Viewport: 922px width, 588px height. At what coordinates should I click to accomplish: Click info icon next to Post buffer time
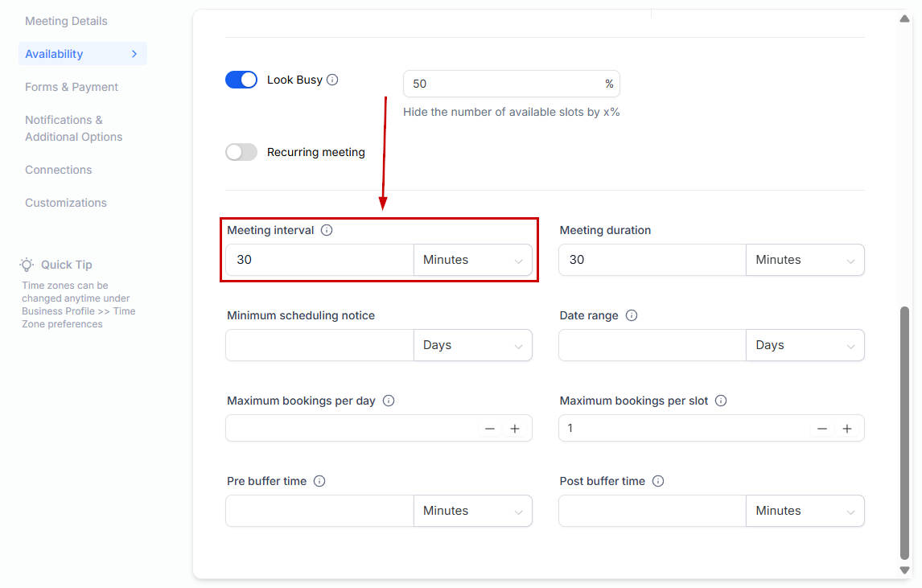(x=658, y=481)
